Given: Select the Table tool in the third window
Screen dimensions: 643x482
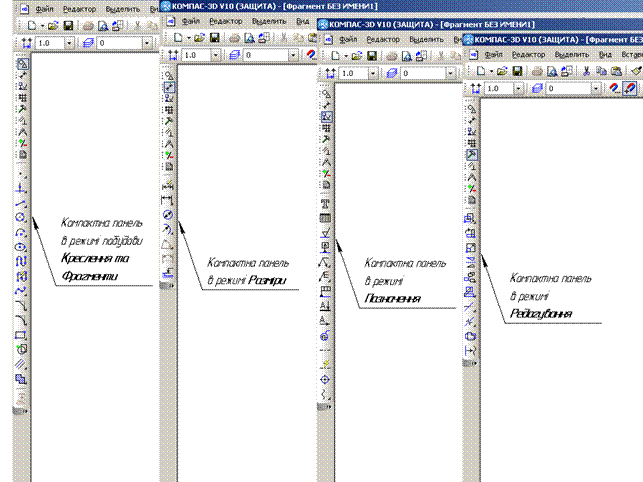Looking at the screenshot, I should [x=325, y=218].
